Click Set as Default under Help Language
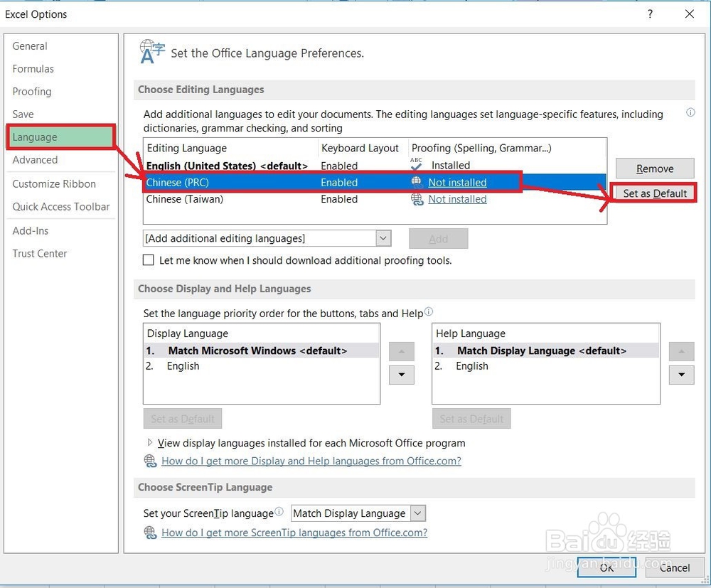Image resolution: width=711 pixels, height=588 pixels. 471,419
